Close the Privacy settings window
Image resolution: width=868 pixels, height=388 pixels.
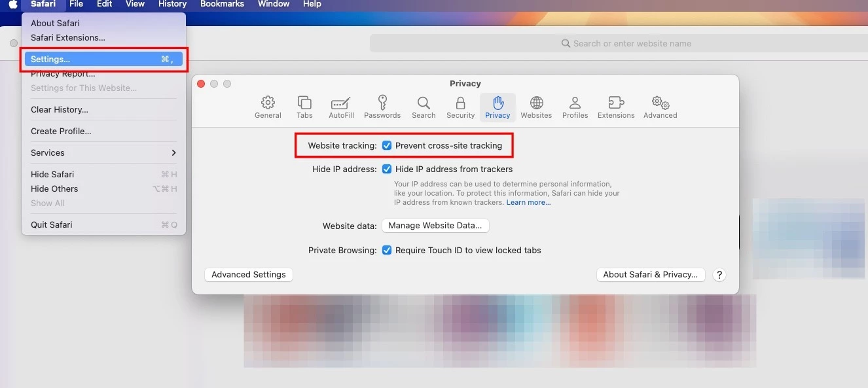(x=201, y=84)
